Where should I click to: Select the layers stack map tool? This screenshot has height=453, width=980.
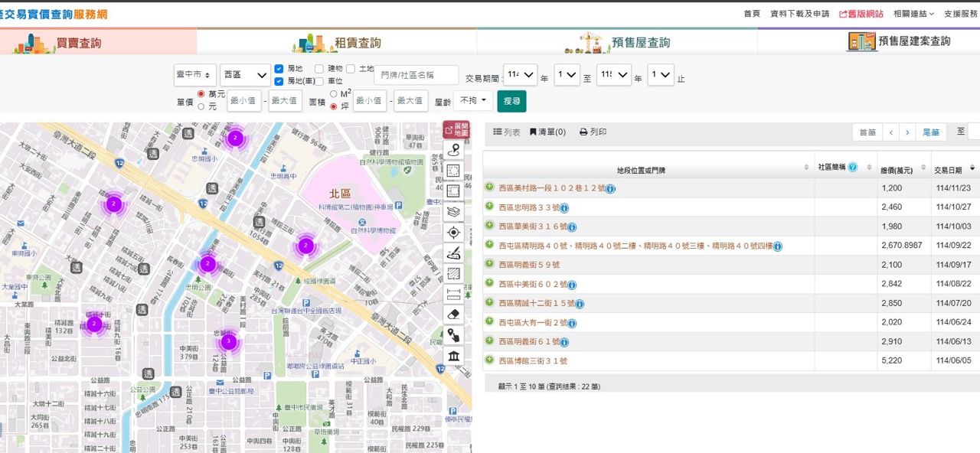(453, 212)
